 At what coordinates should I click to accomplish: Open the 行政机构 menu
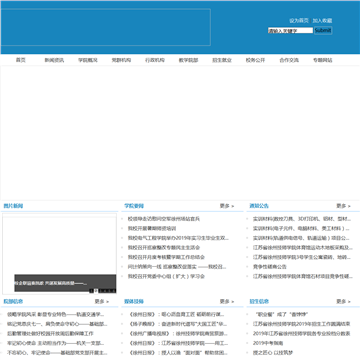[x=155, y=60]
